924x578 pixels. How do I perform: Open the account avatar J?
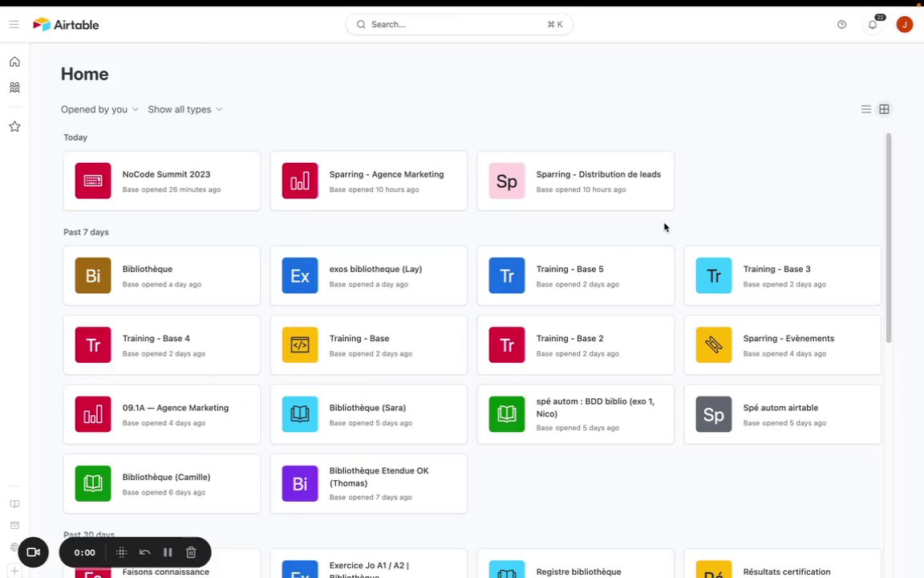pyautogui.click(x=905, y=24)
